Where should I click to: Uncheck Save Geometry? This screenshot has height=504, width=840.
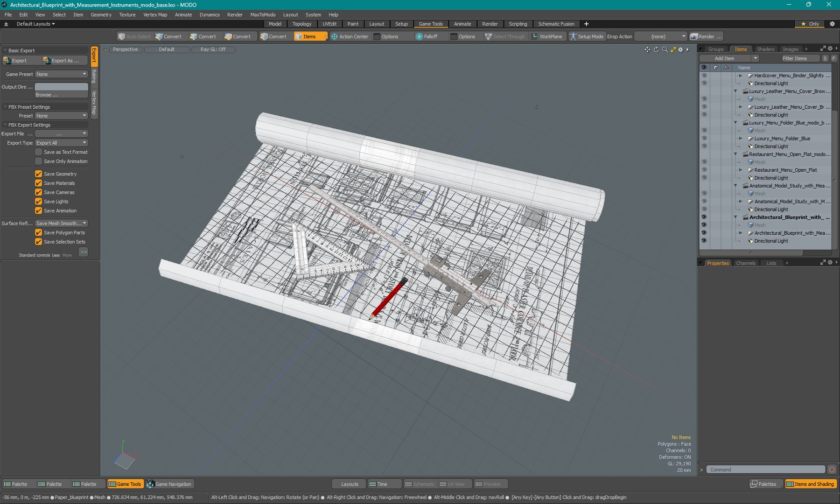point(39,174)
